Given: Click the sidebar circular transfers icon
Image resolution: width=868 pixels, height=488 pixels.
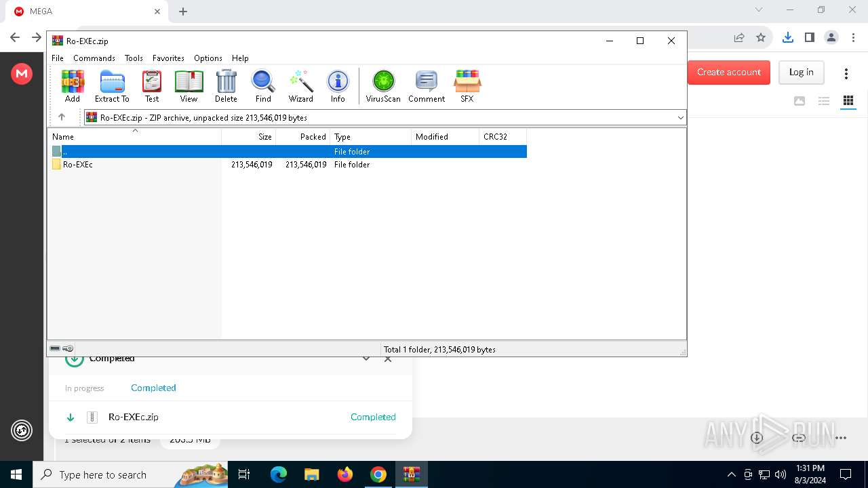Looking at the screenshot, I should tap(22, 430).
